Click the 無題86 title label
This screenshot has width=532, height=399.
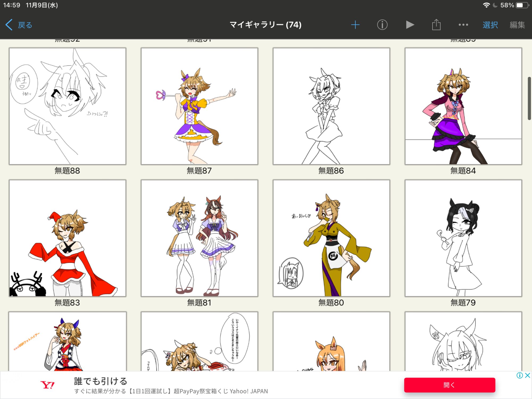(x=331, y=171)
